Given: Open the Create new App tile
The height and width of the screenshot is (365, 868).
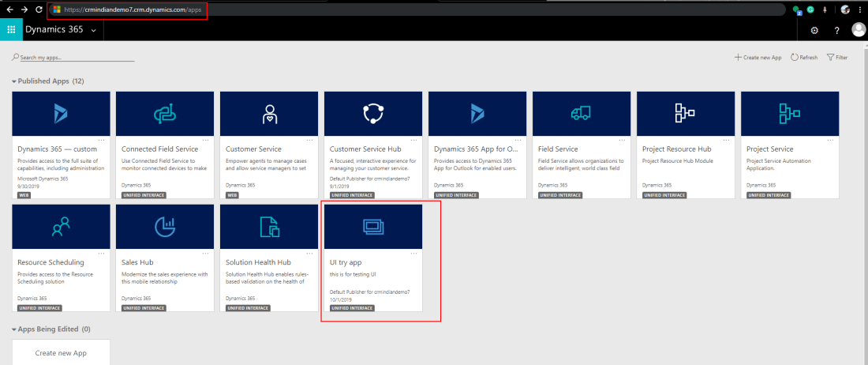Looking at the screenshot, I should tap(61, 352).
